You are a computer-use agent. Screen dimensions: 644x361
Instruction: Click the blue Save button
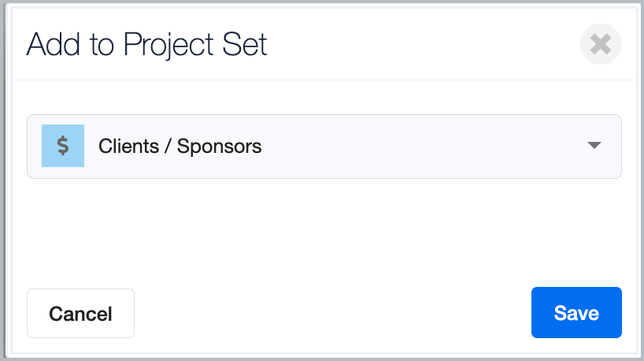[576, 312]
